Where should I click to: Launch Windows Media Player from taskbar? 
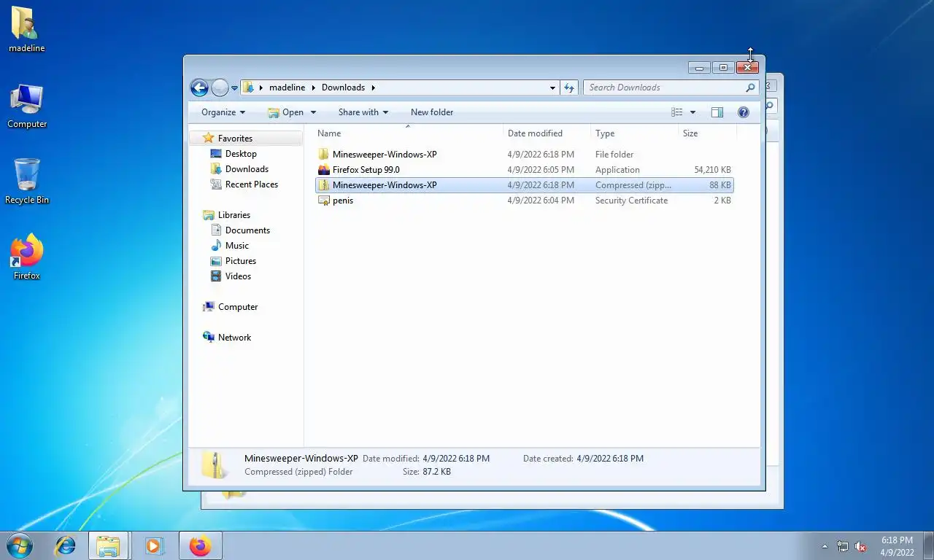pos(154,545)
